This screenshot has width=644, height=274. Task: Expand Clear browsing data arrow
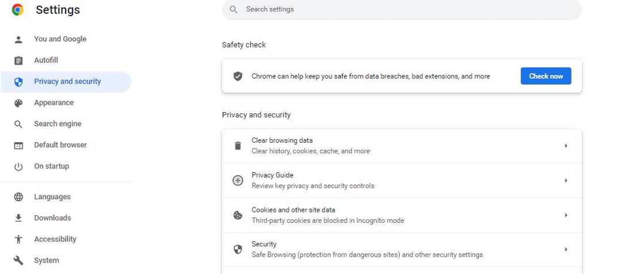[566, 146]
